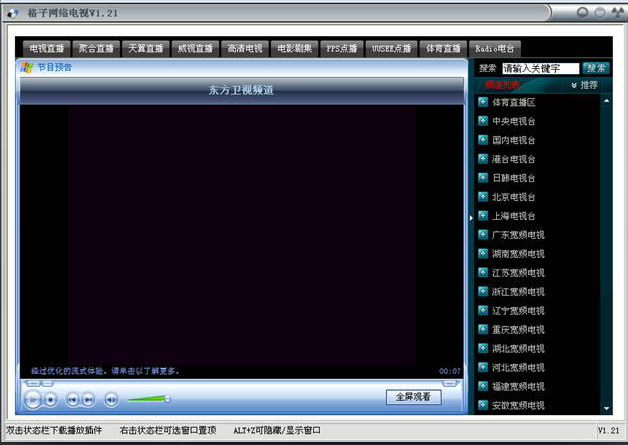Image resolution: width=628 pixels, height=445 pixels.
Task: Click the icon next to 河北宽频电视
Action: tap(483, 367)
